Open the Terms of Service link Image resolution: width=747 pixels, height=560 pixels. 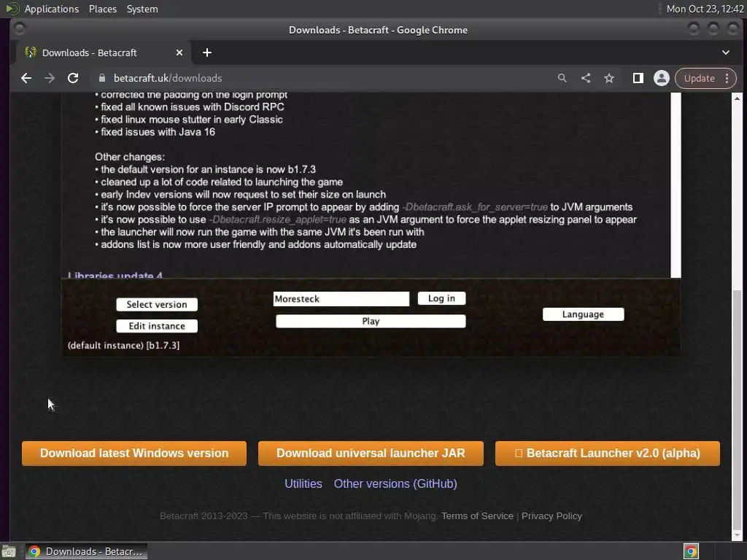pos(477,516)
